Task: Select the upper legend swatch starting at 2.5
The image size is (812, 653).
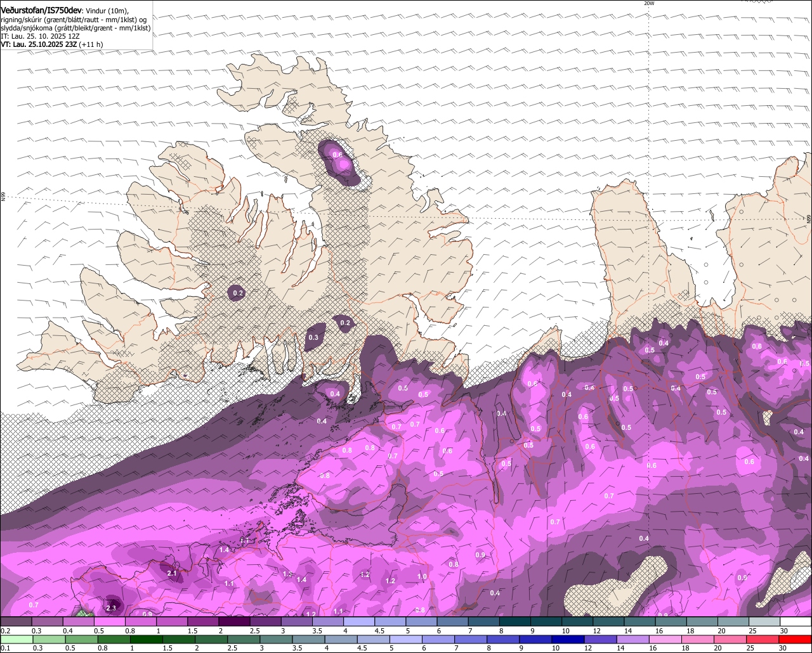Action: (x=266, y=621)
